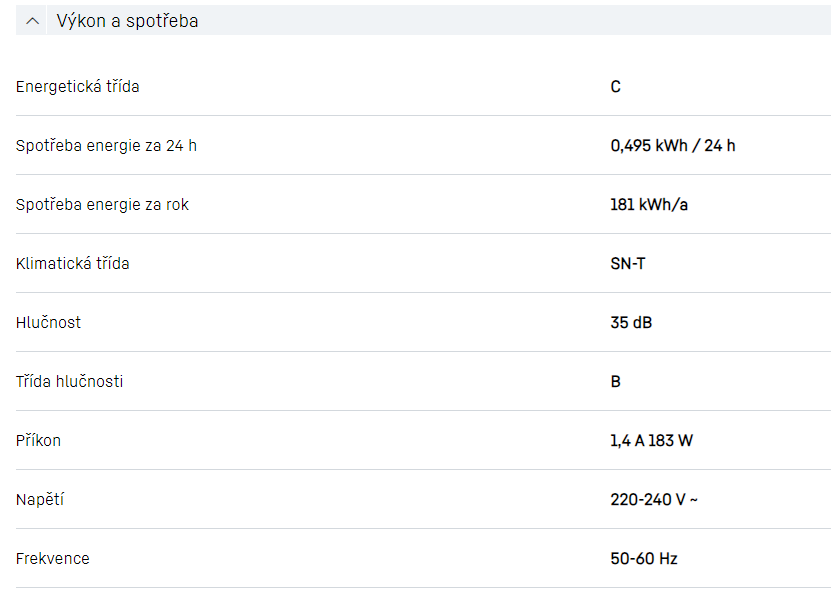Select the 181 kWh/a value
This screenshot has height=600, width=831.
(x=649, y=205)
